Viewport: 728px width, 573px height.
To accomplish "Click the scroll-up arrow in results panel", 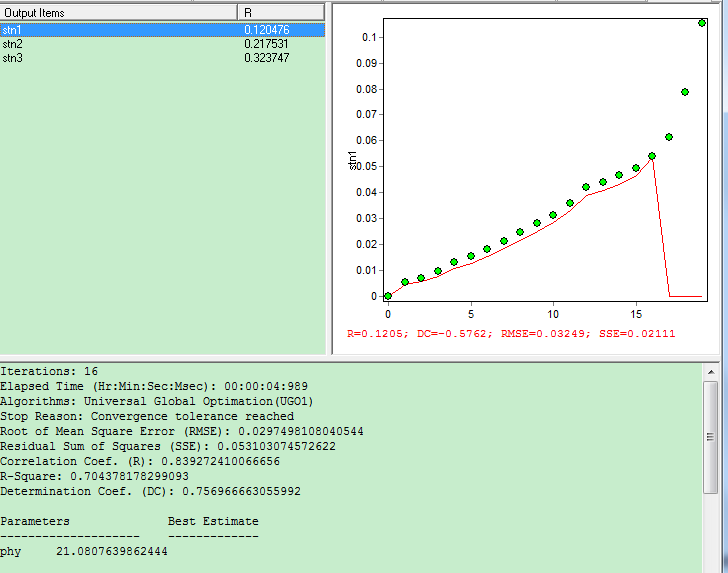I will click(x=710, y=371).
